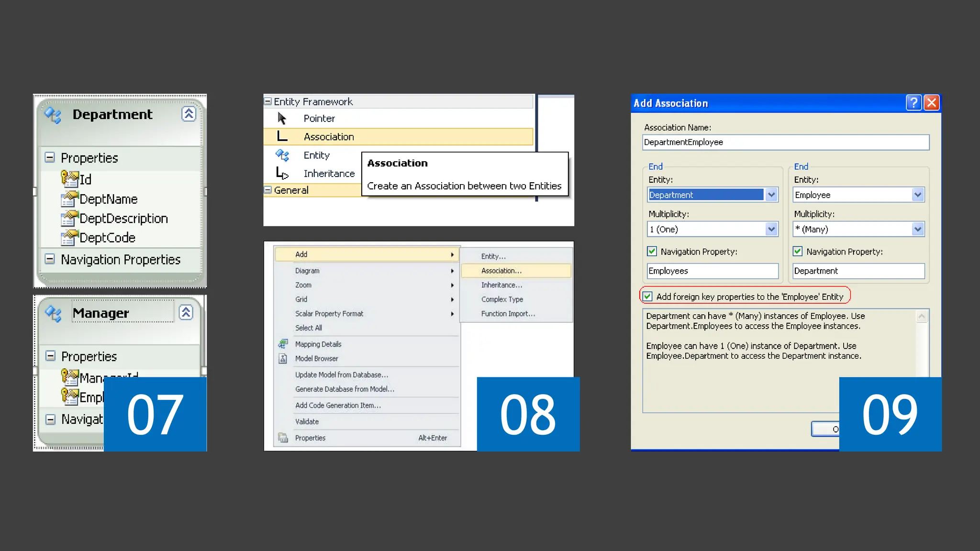
Task: Open the Department entity dropdown
Action: [771, 195]
